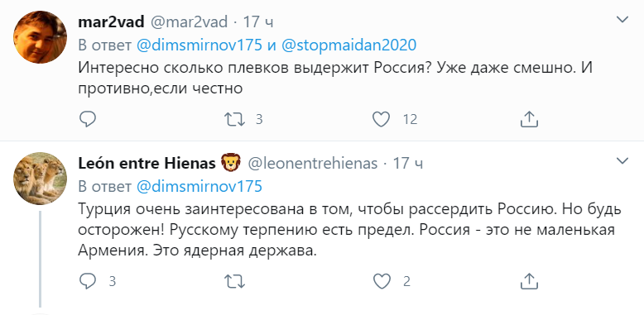644x315 pixels.
Task: Like León entre Hienas tweet
Action: point(381,281)
